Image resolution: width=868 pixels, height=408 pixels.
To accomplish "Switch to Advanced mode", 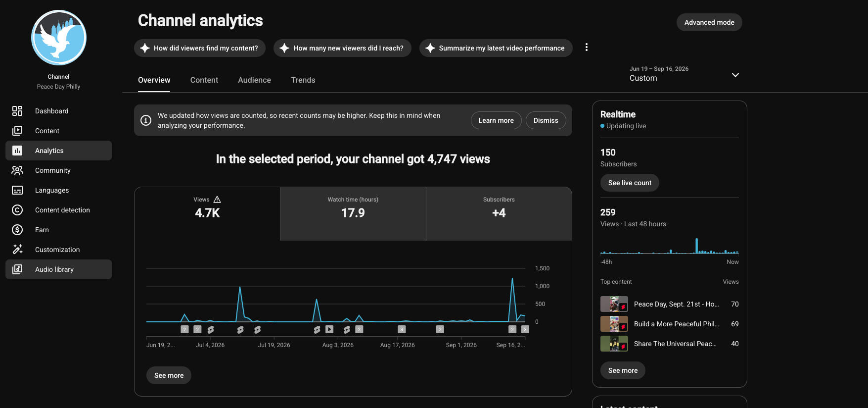I will (x=709, y=22).
